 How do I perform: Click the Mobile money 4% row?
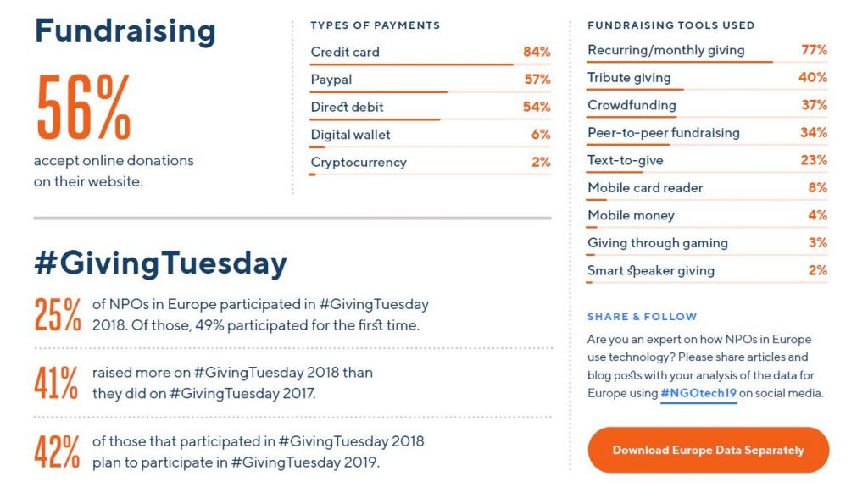[x=707, y=215]
